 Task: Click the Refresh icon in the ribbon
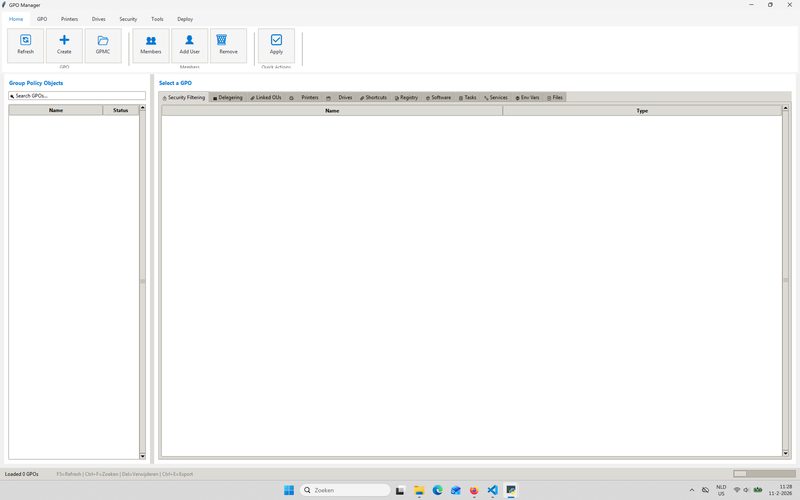[x=26, y=40]
